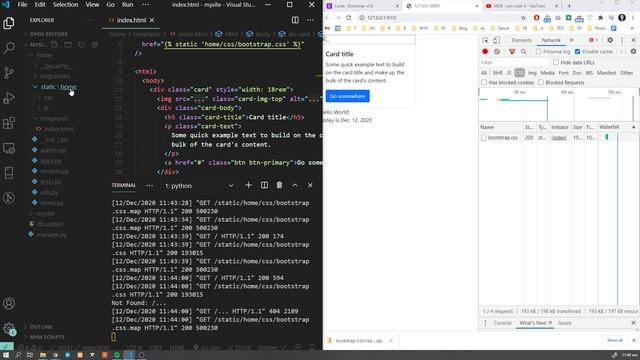
Task: Check Hide data URLs checkbox
Action: (x=556, y=62)
